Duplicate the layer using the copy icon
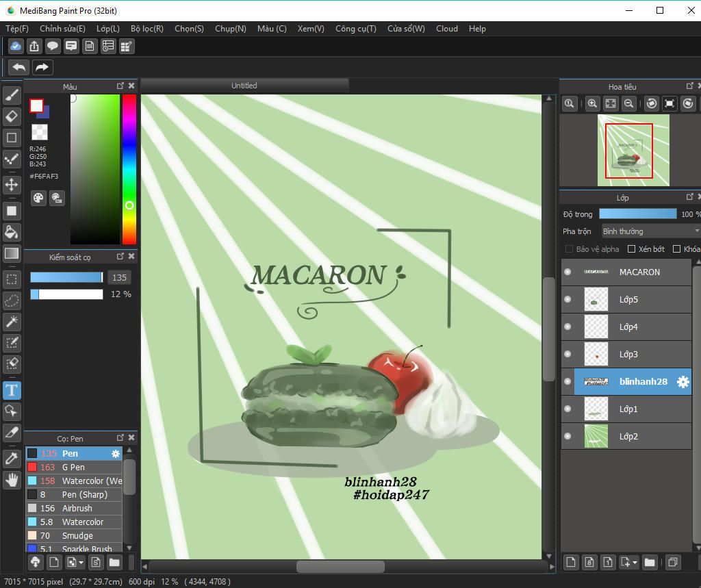Viewport: 701px width, 588px height. [x=673, y=562]
